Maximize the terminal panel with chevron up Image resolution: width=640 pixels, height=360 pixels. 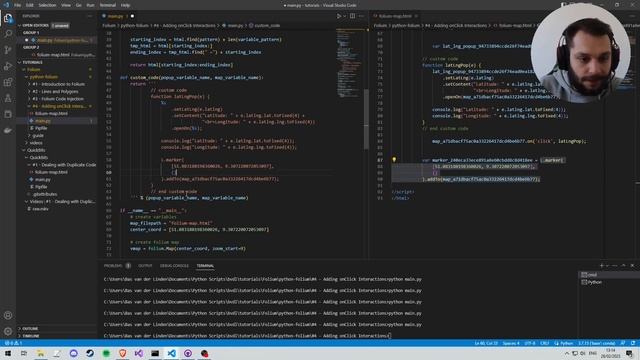623,266
